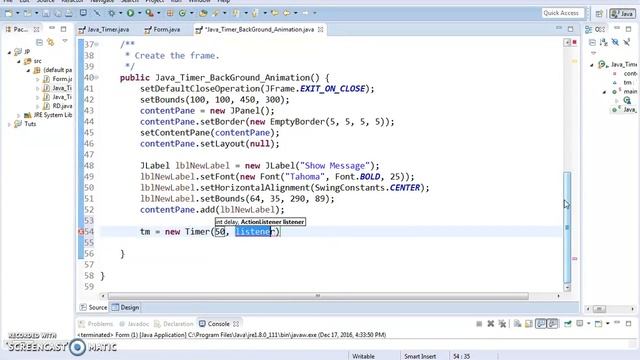640x360 pixels.
Task: Click the red error indicator above overview ruler
Action: pos(575,42)
